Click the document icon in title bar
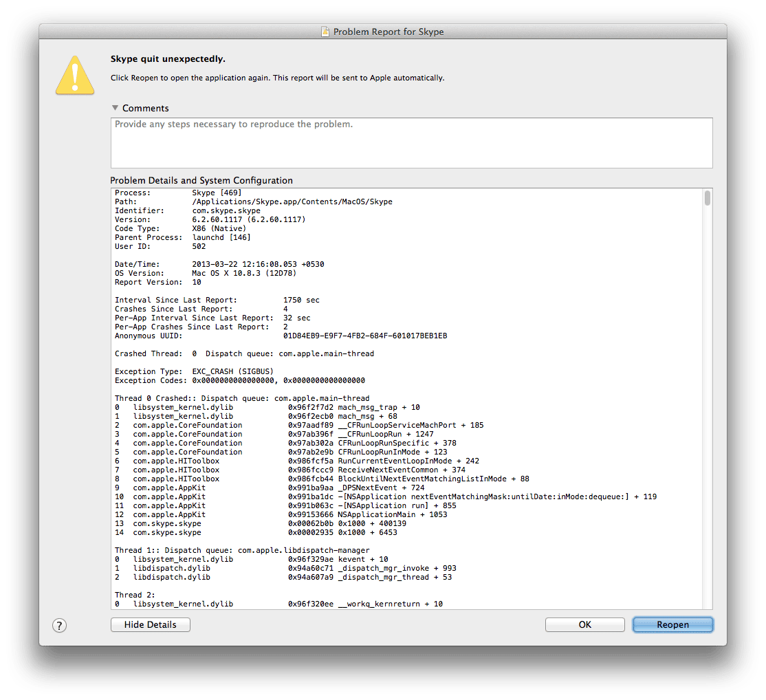This screenshot has height=700, width=766. pyautogui.click(x=325, y=32)
